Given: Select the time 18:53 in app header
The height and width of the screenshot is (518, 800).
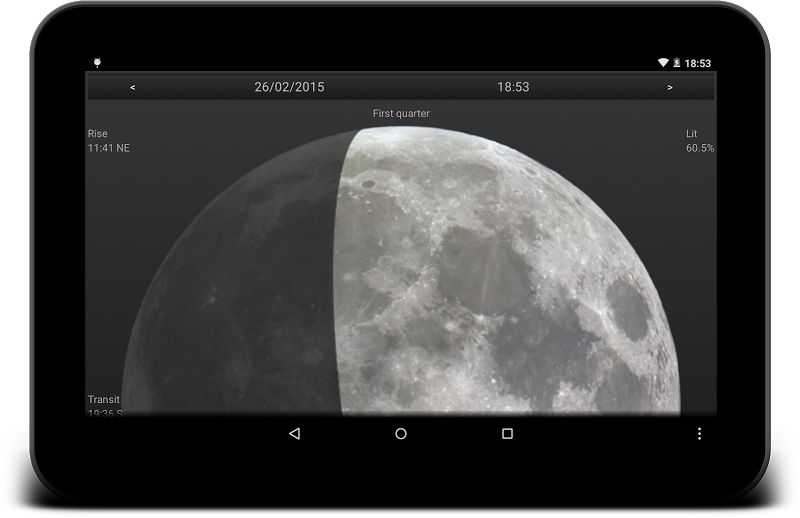Looking at the screenshot, I should tap(513, 87).
